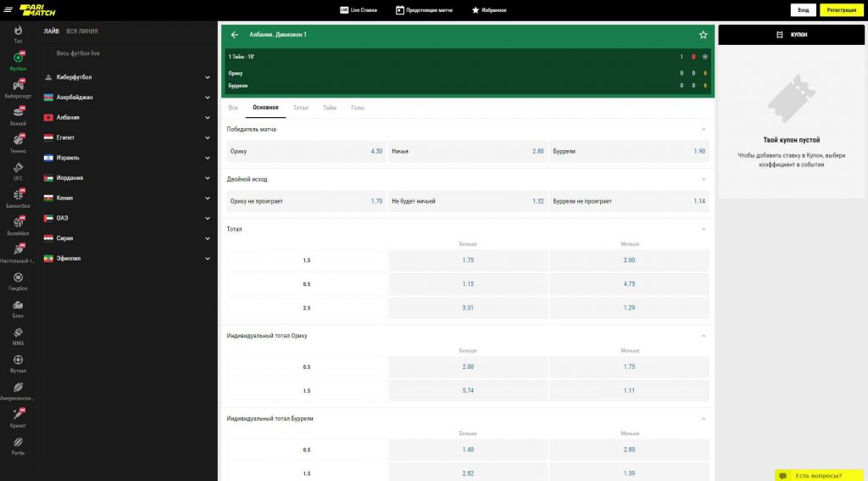Viewport: 868px width, 481px height.
Task: Select Буррели не проиграет at 1.14
Action: coord(629,201)
